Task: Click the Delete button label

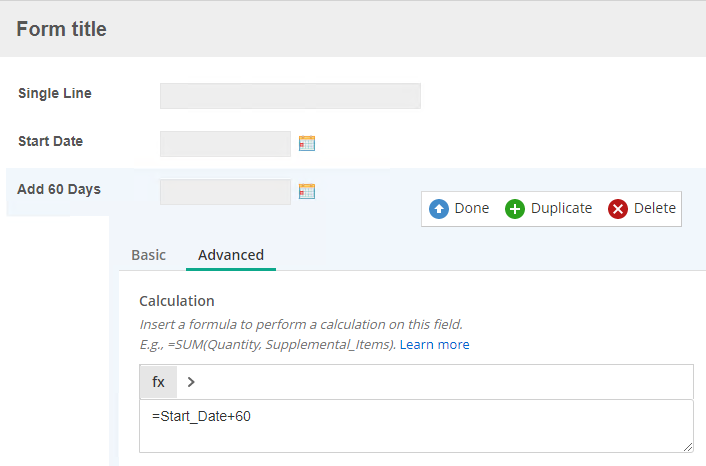Action: (655, 208)
